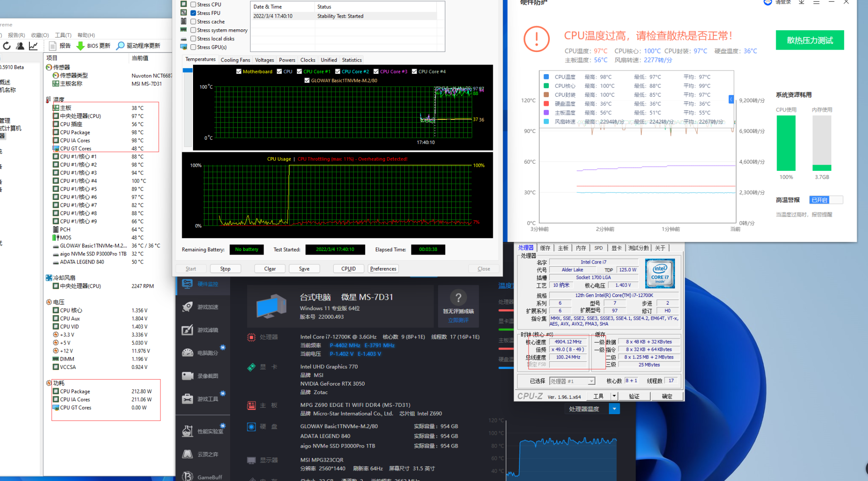Open 驱动程序更新 with the magnifier icon
This screenshot has height=481, width=868.
click(138, 46)
